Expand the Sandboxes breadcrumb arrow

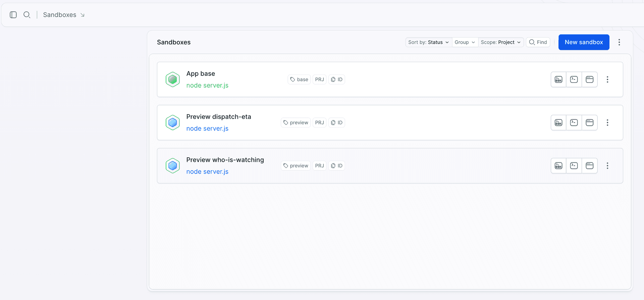[82, 15]
